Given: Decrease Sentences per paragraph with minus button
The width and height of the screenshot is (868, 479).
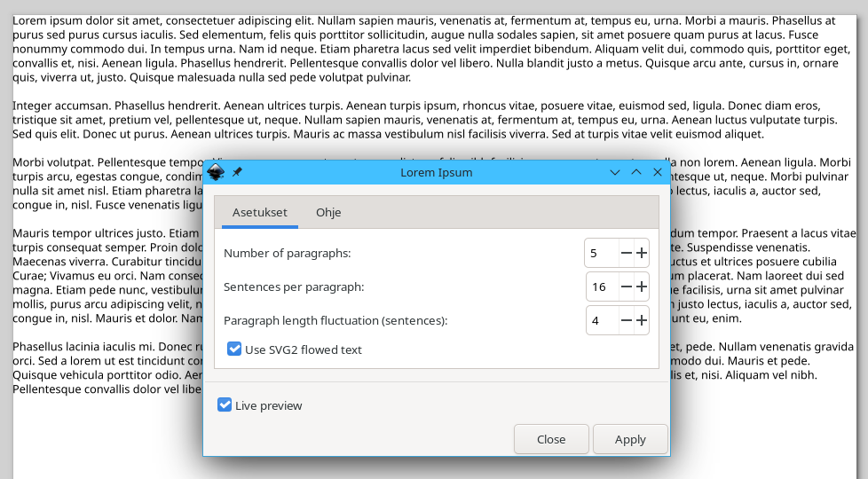Looking at the screenshot, I should click(626, 287).
